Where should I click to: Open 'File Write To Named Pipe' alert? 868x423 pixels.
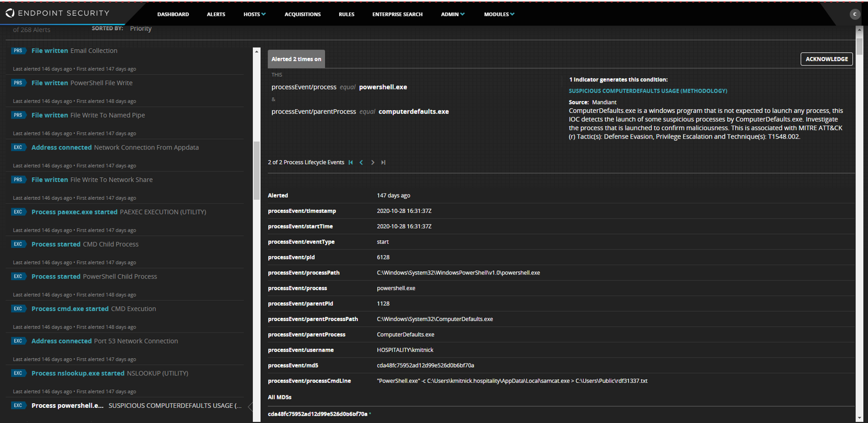click(x=88, y=115)
